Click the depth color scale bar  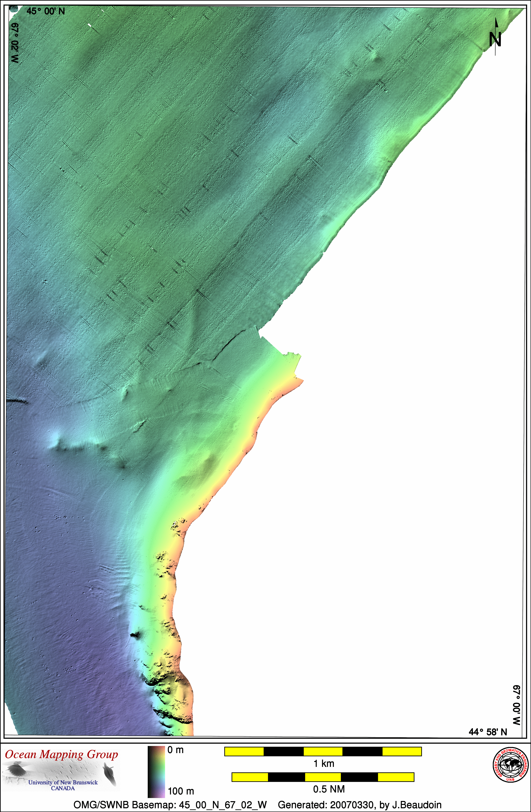pos(156,772)
